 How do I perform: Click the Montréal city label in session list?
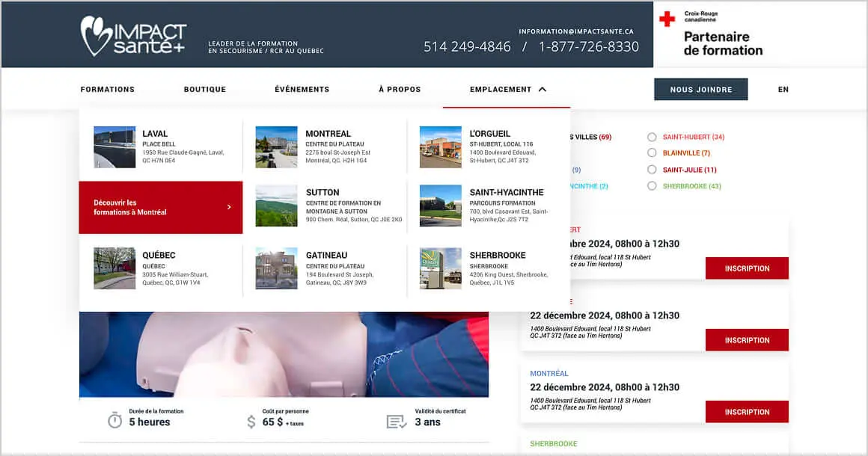click(x=548, y=373)
